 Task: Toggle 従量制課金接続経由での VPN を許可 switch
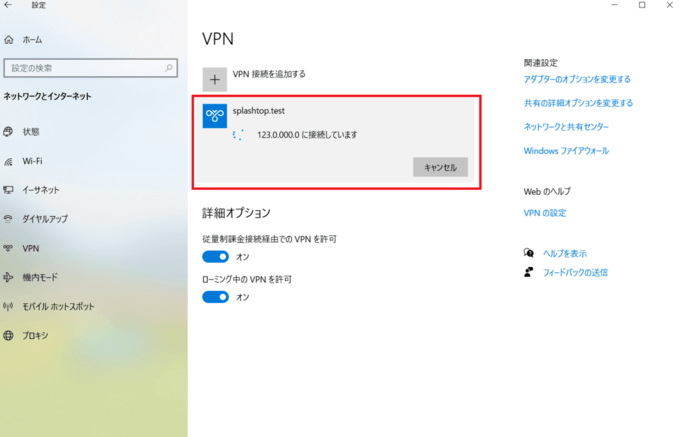coord(216,257)
